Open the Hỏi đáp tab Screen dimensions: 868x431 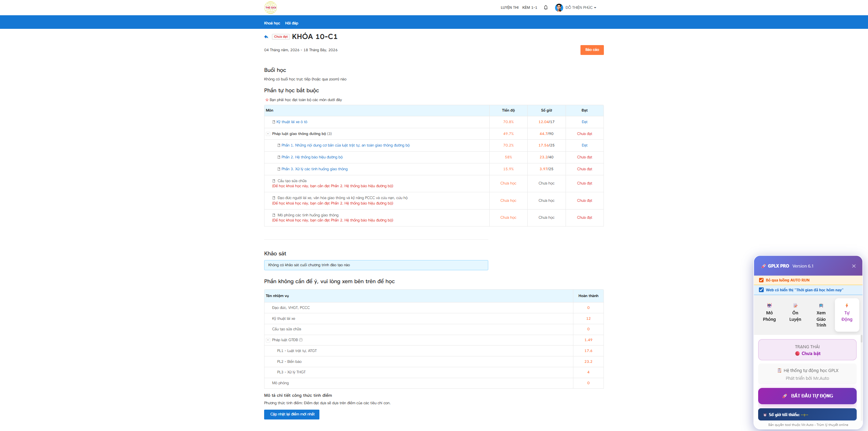292,23
